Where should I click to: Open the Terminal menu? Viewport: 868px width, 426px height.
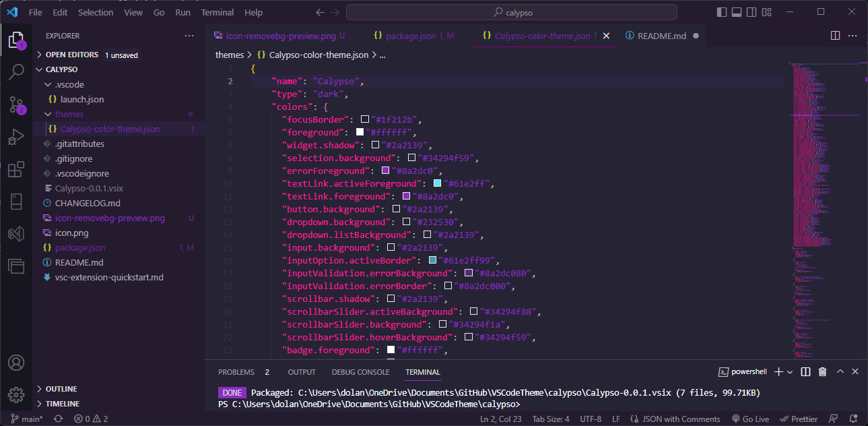coord(218,12)
